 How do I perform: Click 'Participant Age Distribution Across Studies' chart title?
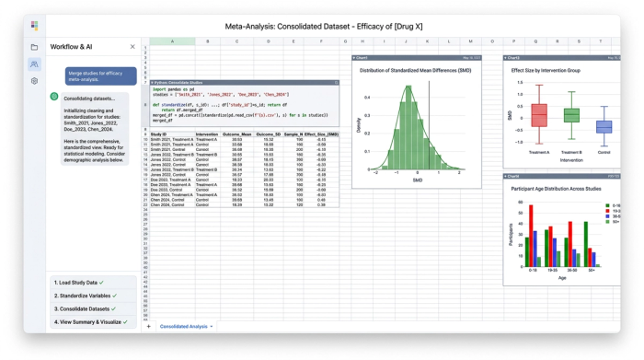click(x=556, y=189)
